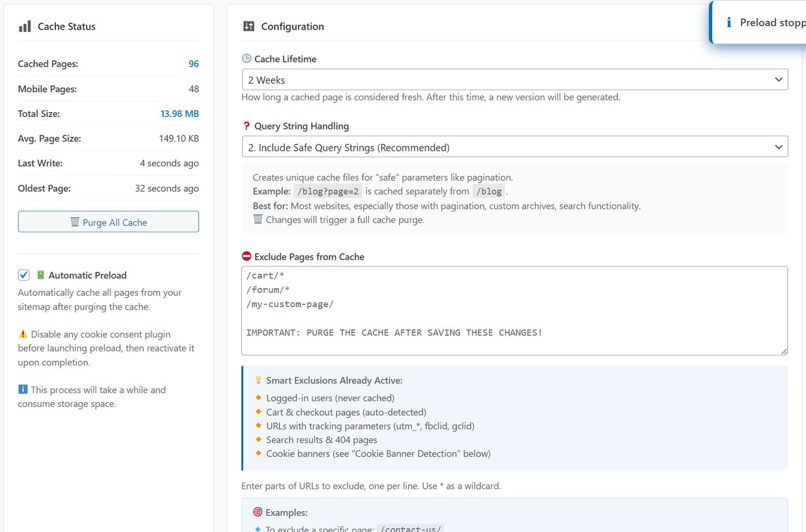
Task: Click the Total Size 13.98 MB link
Action: 179,114
